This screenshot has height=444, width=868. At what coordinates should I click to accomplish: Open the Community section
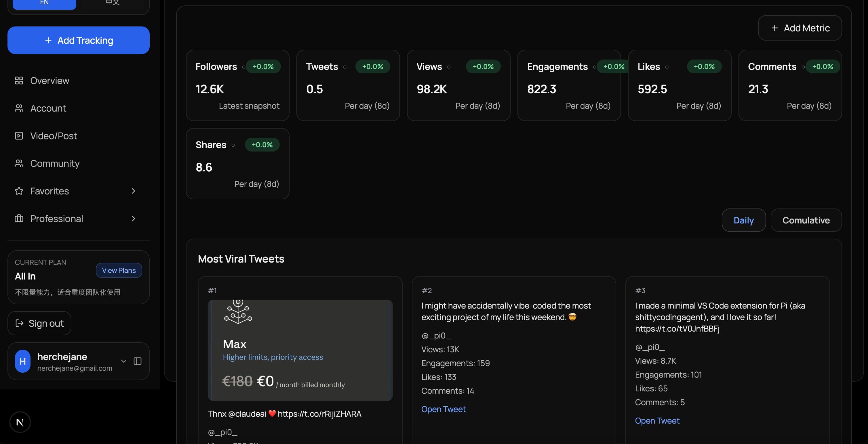click(55, 163)
